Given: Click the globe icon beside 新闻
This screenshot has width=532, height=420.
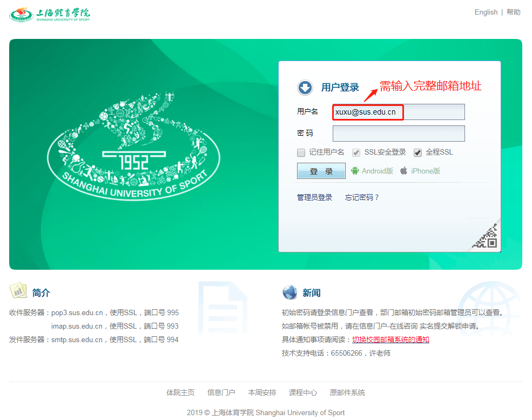Looking at the screenshot, I should 290,292.
